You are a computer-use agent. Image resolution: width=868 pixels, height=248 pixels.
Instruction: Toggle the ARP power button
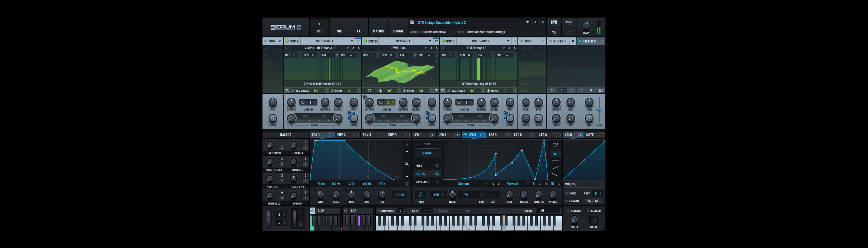coord(345,211)
